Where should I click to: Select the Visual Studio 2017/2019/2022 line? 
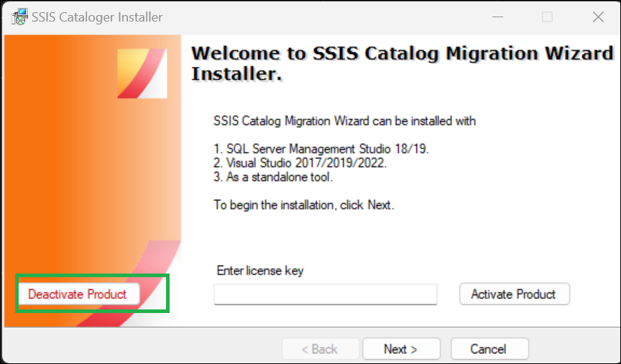(300, 163)
